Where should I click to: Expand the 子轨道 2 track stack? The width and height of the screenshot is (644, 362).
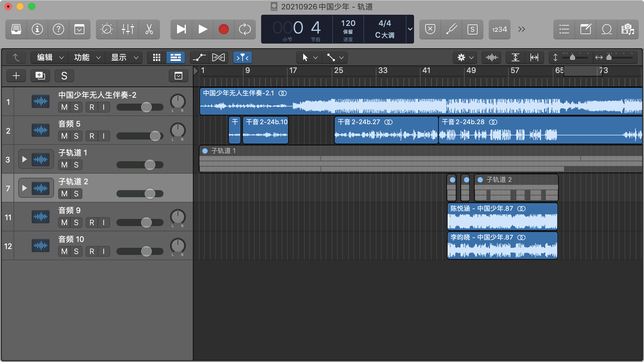click(x=24, y=188)
